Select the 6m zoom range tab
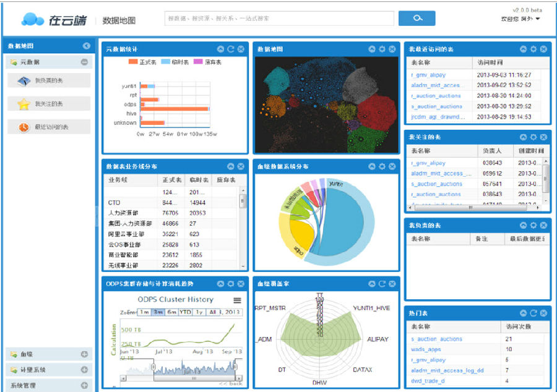 [x=171, y=312]
